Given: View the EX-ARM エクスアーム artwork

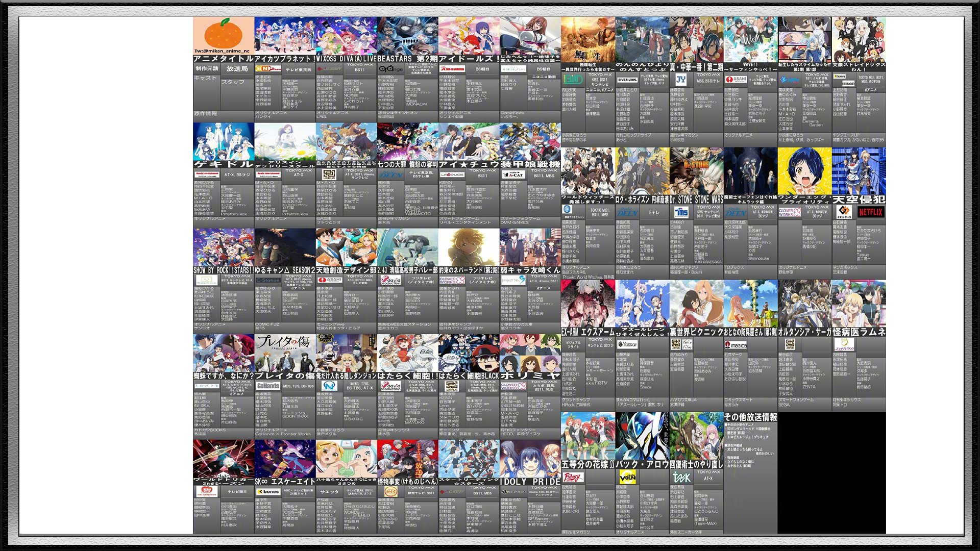Looking at the screenshot, I should (588, 304).
